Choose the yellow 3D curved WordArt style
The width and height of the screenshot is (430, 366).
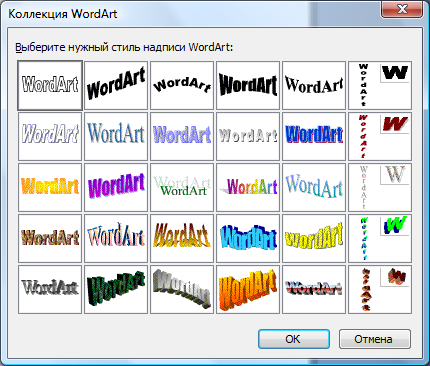(314, 238)
